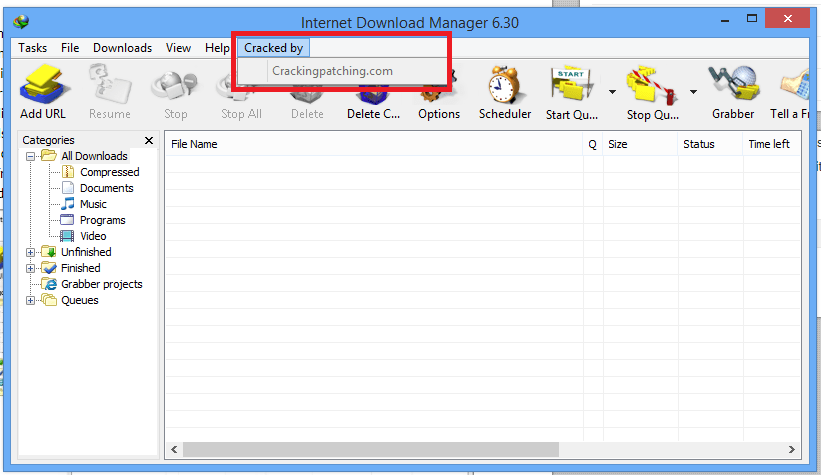Click the horizontal scrollbar right arrow
Screen dimensions: 824x476
pyautogui.click(x=791, y=450)
